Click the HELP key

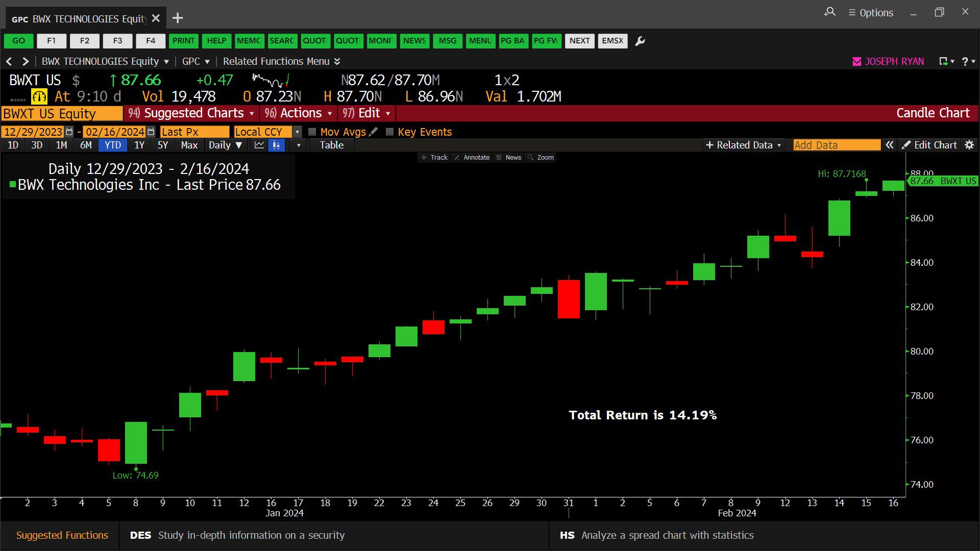[x=216, y=41]
